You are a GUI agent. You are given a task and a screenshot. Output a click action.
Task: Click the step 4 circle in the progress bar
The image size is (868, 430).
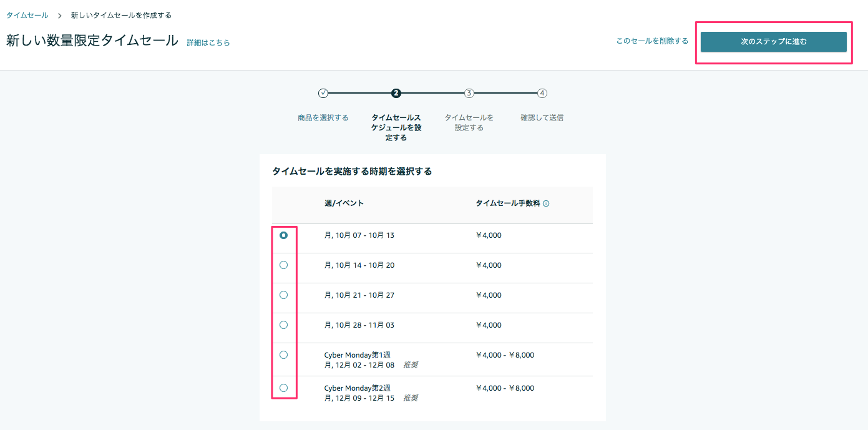[542, 93]
